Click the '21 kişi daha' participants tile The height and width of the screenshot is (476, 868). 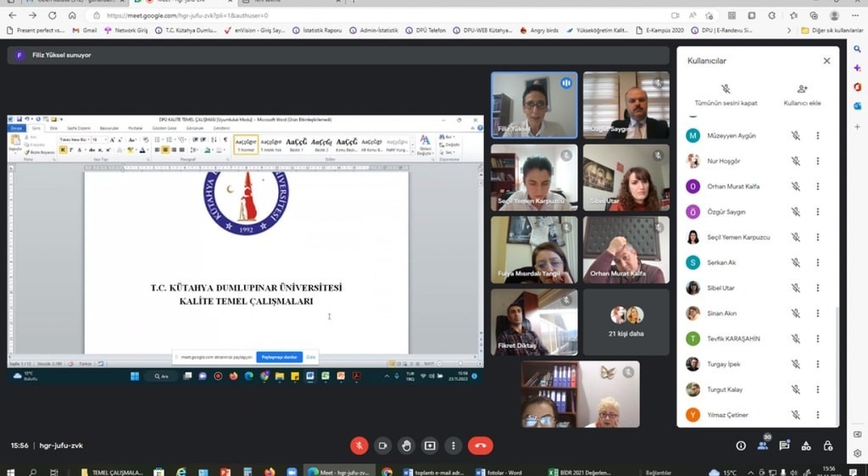pos(626,322)
